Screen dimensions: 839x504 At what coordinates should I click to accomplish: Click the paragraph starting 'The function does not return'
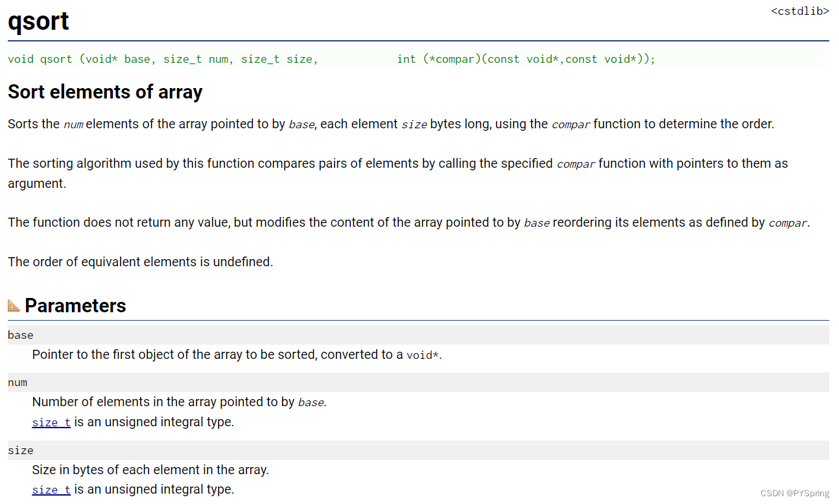click(x=409, y=223)
